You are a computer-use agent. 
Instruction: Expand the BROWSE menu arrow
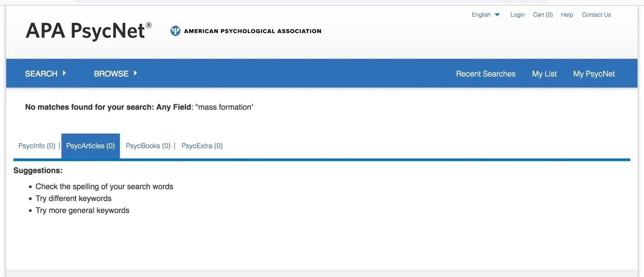pyautogui.click(x=135, y=73)
